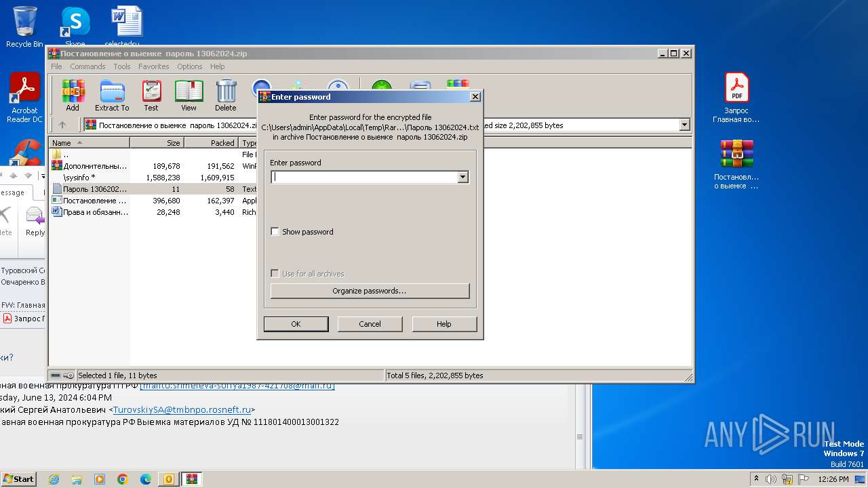
Task: Sort file list by Size column header
Action: [x=157, y=143]
